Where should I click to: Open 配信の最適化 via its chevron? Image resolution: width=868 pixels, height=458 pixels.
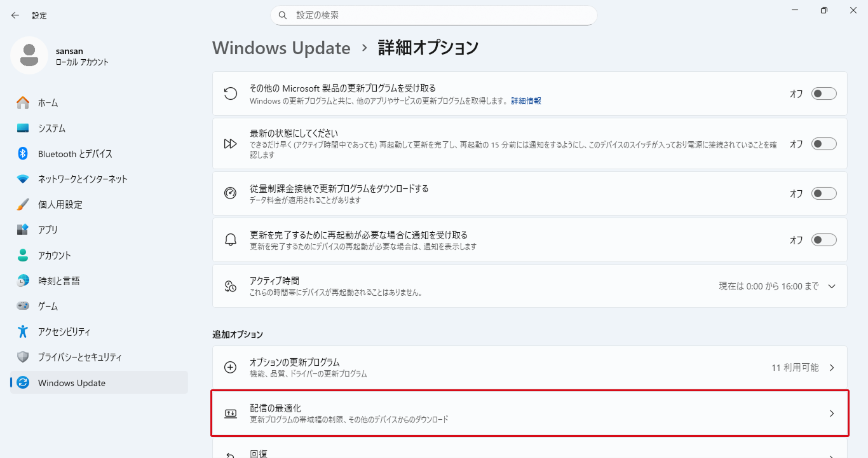(x=832, y=413)
